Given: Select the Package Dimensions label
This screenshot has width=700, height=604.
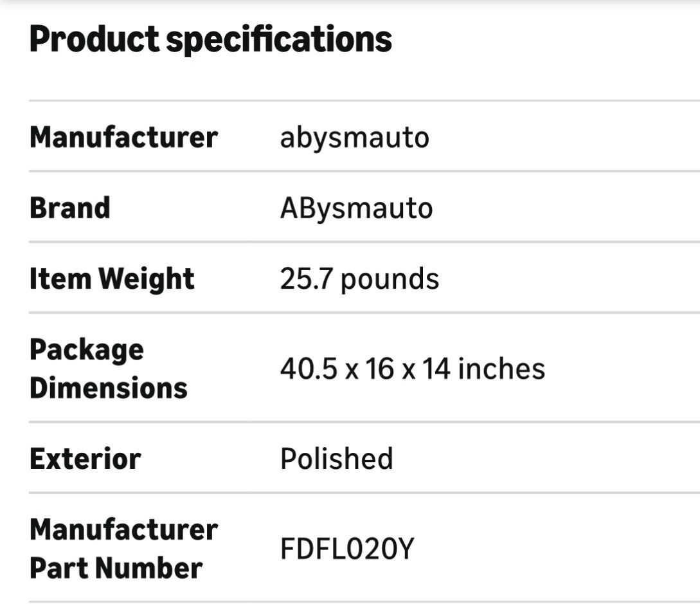Looking at the screenshot, I should (109, 369).
